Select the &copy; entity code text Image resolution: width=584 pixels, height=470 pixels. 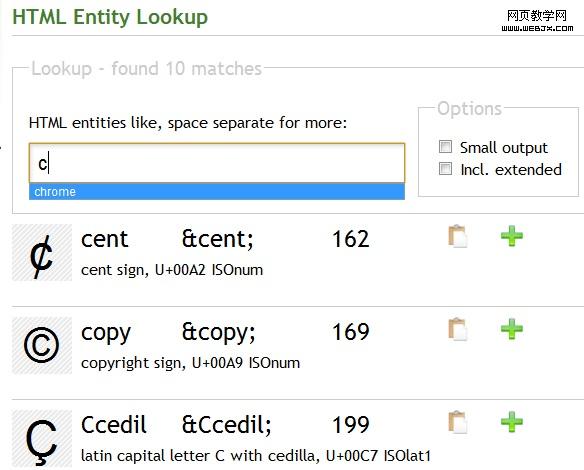(x=219, y=333)
